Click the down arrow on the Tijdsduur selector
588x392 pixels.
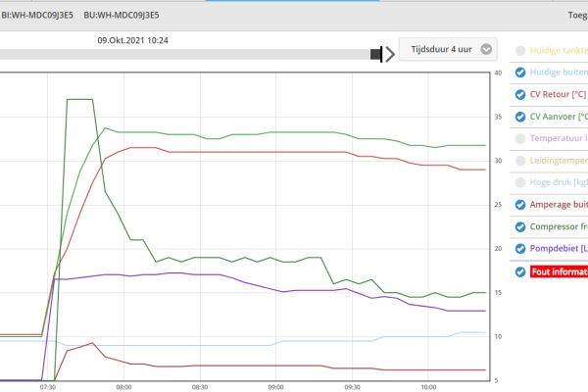coord(487,50)
